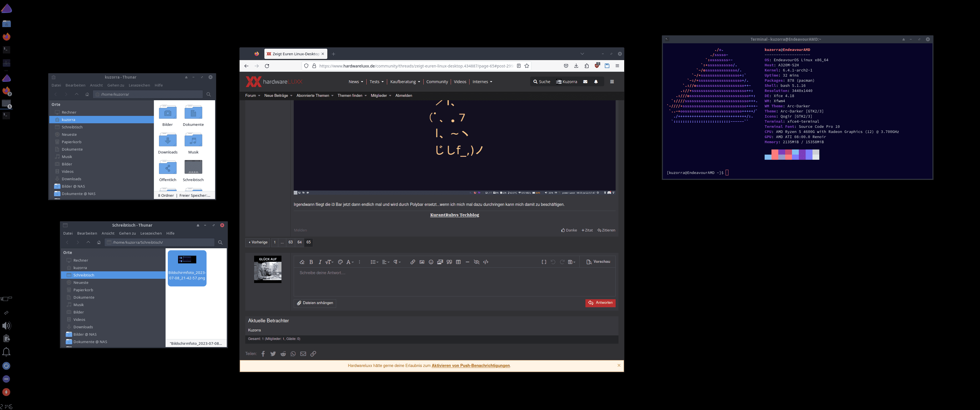Click the red Antworten button
This screenshot has width=980, height=410.
pyautogui.click(x=600, y=303)
